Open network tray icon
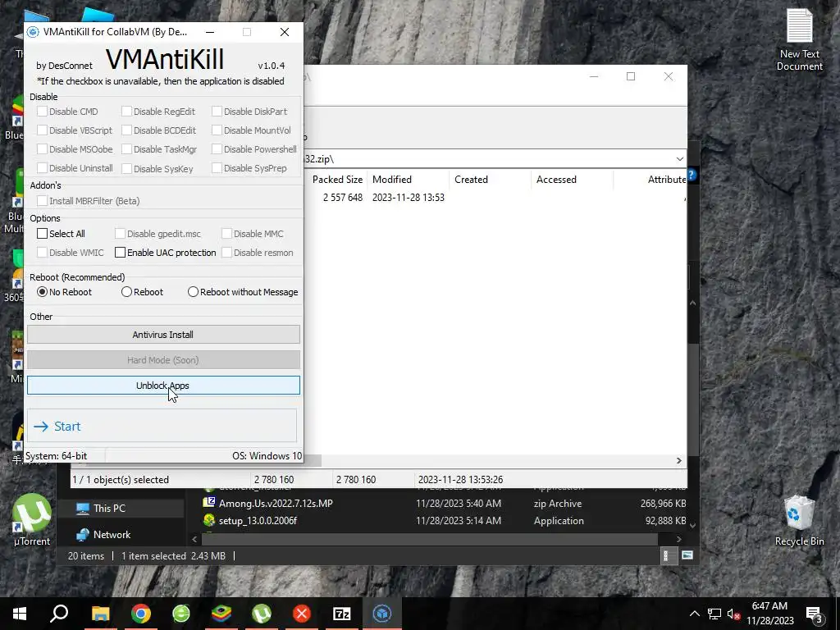This screenshot has width=840, height=630. (x=714, y=614)
